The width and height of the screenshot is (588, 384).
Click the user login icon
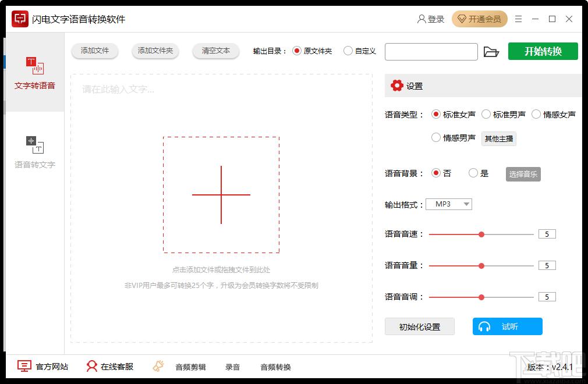[x=421, y=19]
